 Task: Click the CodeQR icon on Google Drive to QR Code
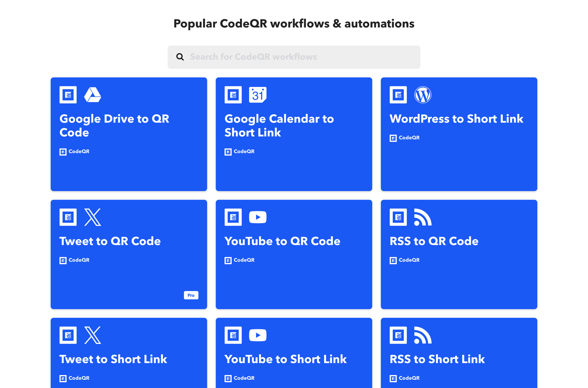click(67, 95)
